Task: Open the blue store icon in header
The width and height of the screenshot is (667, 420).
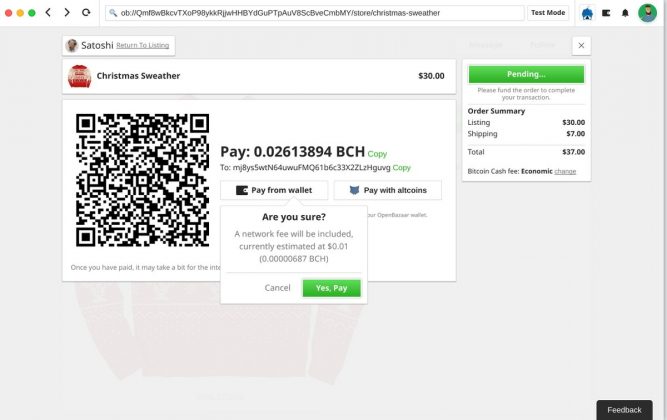Action: [x=586, y=13]
